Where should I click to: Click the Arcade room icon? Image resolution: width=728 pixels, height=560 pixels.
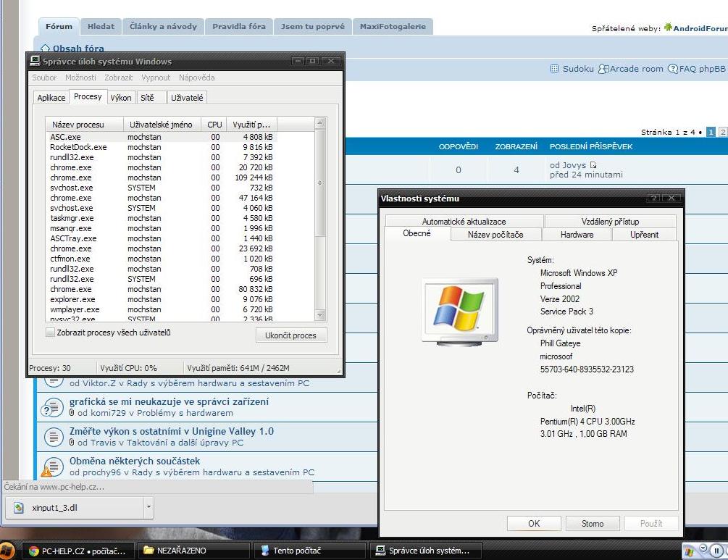tap(603, 69)
